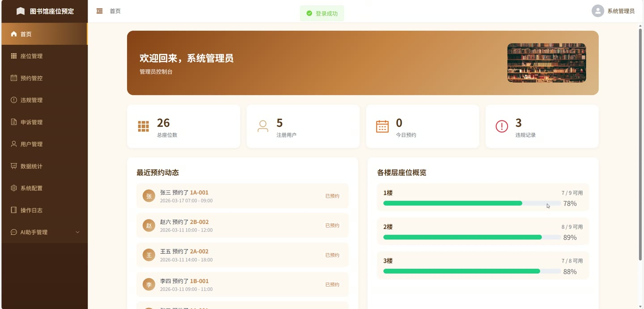The height and width of the screenshot is (309, 644).
Task: Click the home icon in sidebar
Action: [x=14, y=34]
